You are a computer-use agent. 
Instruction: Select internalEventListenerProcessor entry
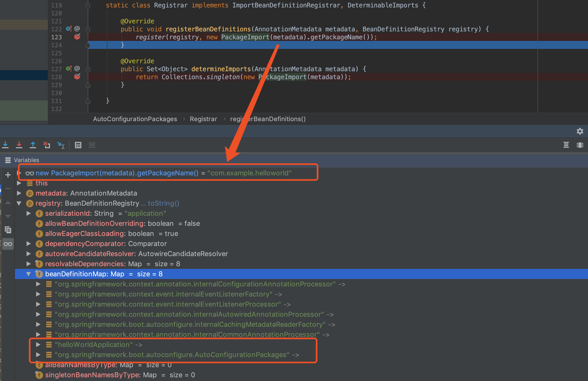click(x=301, y=304)
